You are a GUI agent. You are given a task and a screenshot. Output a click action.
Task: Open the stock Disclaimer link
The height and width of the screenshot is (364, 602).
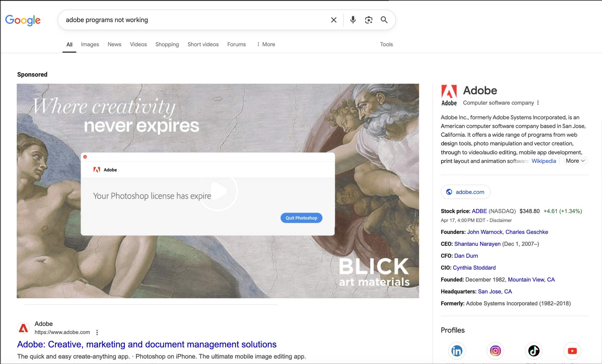(501, 220)
